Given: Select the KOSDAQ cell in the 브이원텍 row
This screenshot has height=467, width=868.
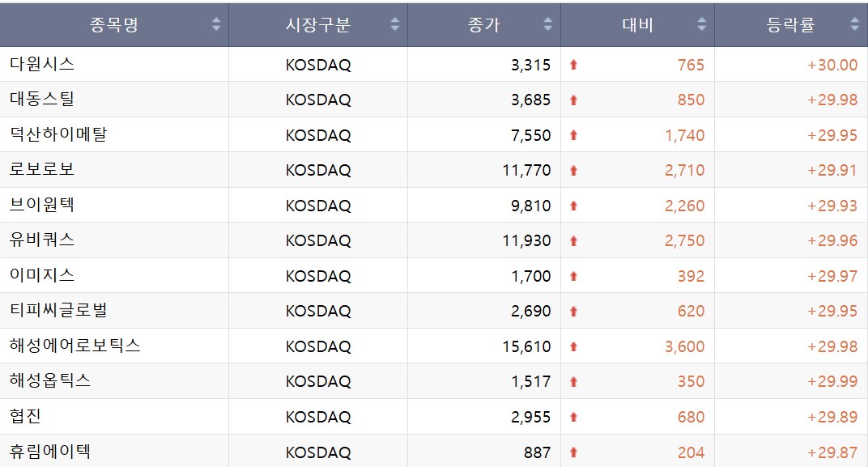Looking at the screenshot, I should (318, 205).
